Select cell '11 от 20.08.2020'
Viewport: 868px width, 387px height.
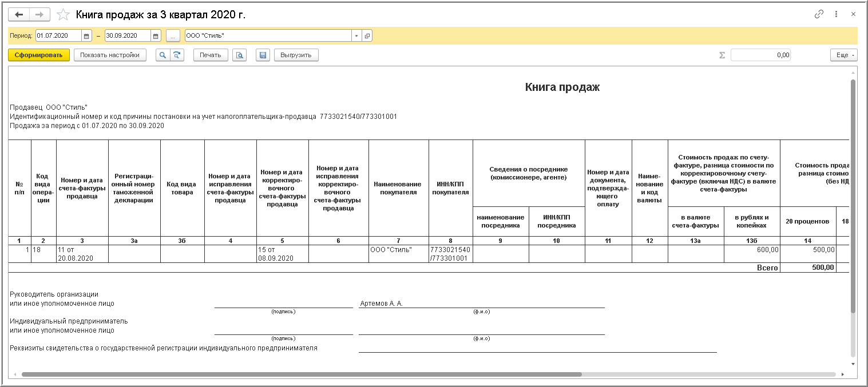82,254
